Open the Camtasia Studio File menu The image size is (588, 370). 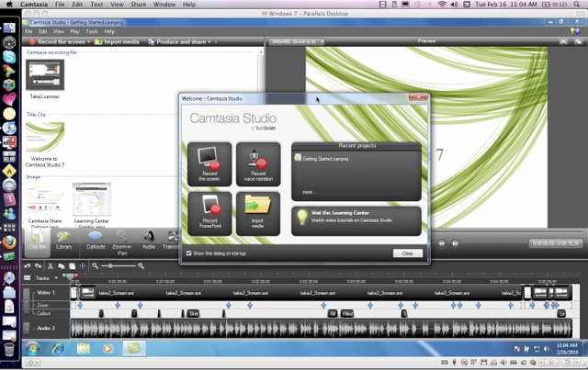tap(28, 31)
